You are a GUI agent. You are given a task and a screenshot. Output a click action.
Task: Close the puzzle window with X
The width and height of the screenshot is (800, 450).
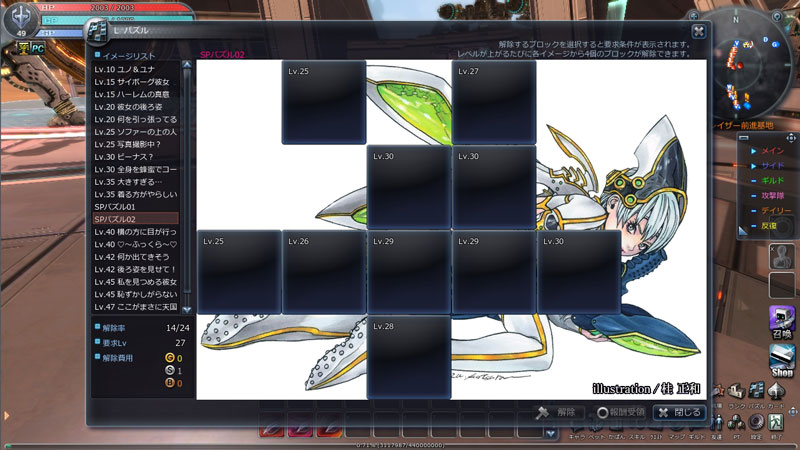698,32
